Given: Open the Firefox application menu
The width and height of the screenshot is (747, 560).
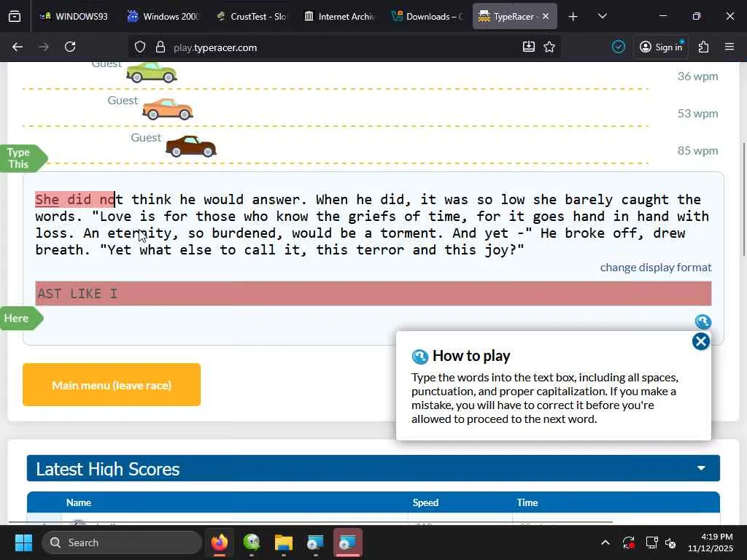Looking at the screenshot, I should click(729, 47).
